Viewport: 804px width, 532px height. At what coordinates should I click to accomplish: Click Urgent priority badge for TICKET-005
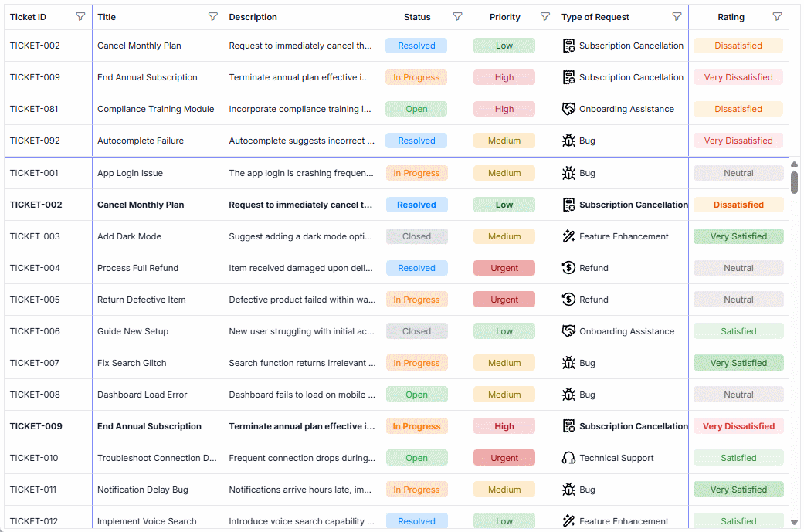504,300
